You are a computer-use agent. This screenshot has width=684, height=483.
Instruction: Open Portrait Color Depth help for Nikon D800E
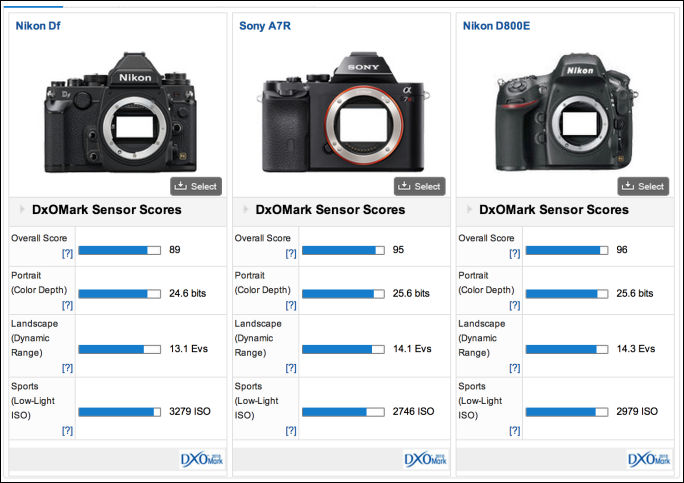(x=515, y=305)
